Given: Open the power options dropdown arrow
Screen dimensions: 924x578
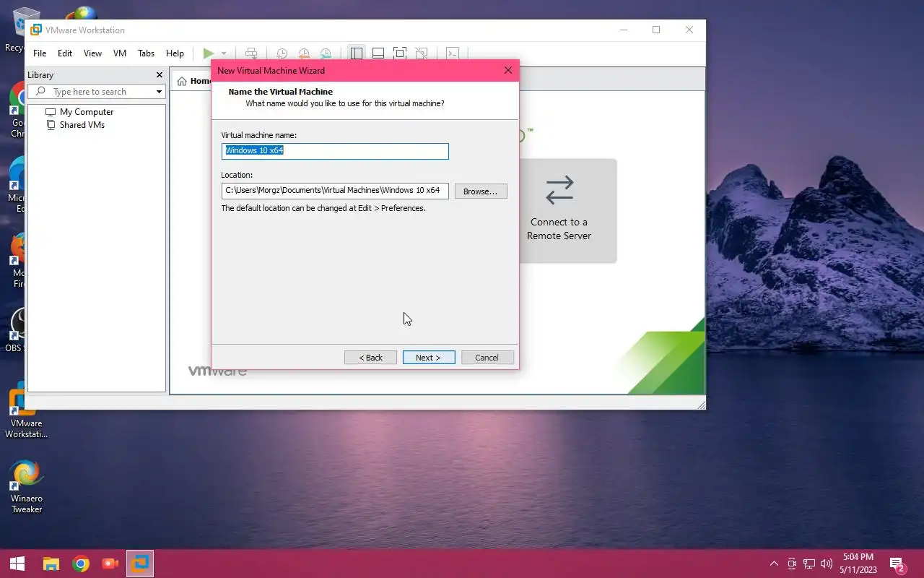Looking at the screenshot, I should pyautogui.click(x=224, y=53).
